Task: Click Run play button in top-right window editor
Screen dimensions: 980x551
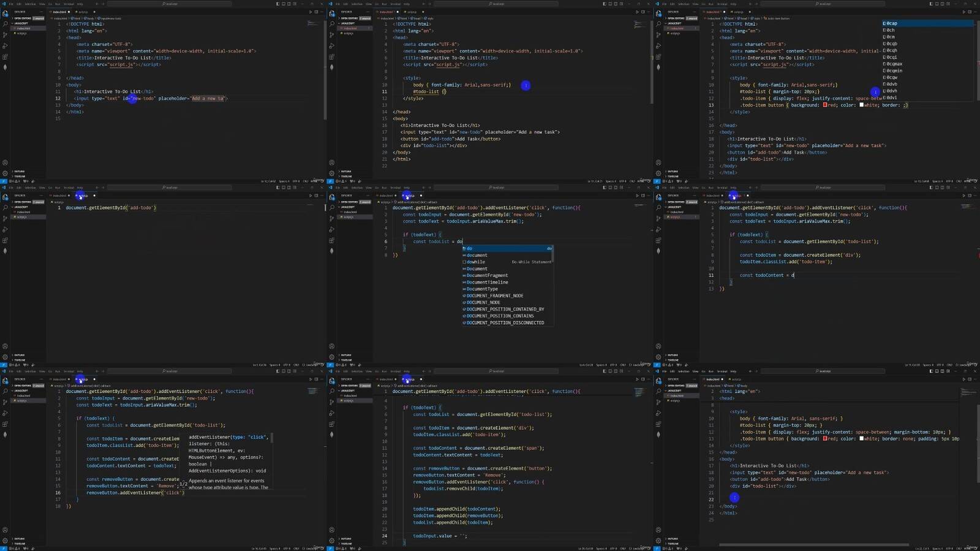Action: (x=964, y=12)
